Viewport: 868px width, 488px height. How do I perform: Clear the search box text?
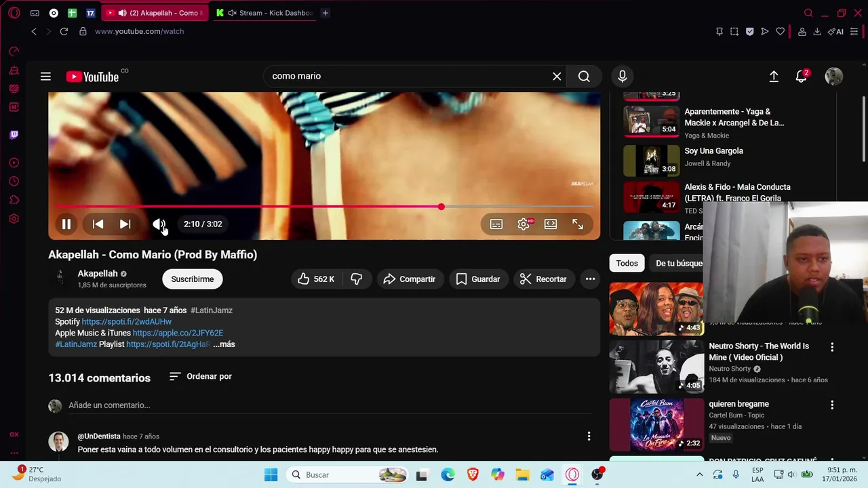(x=557, y=77)
